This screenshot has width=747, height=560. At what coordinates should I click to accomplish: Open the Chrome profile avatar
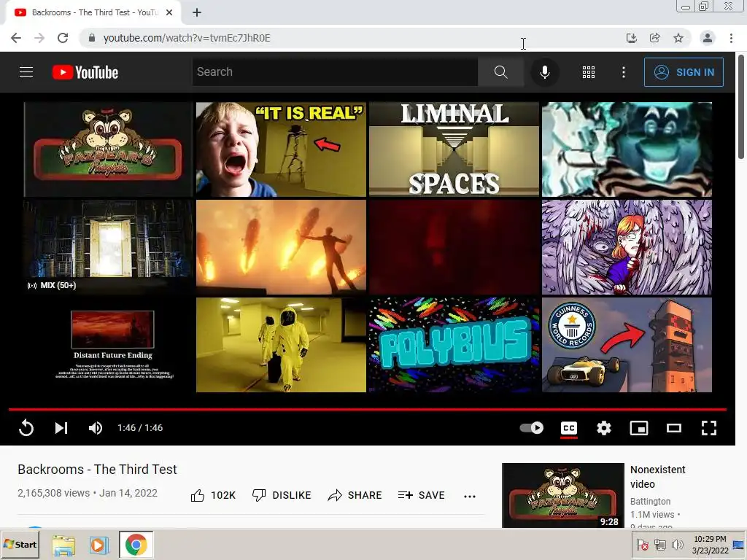pos(708,38)
